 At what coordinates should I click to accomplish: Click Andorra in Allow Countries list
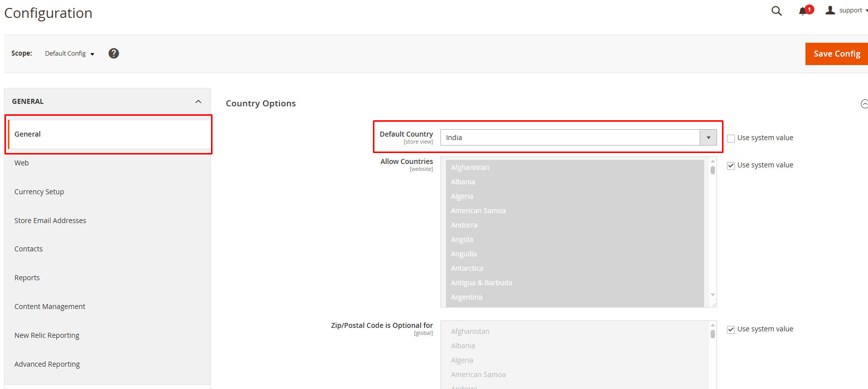575,225
